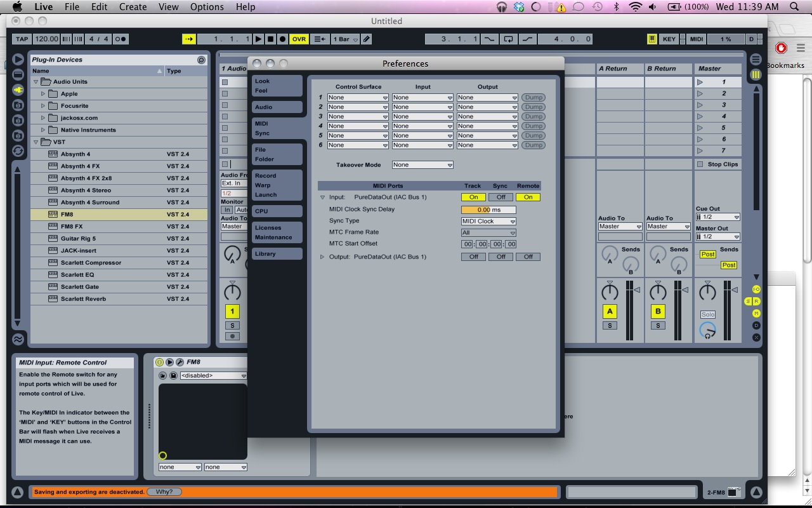Open FM8 plug-in edit wrench icon
812x508 pixels.
point(180,362)
